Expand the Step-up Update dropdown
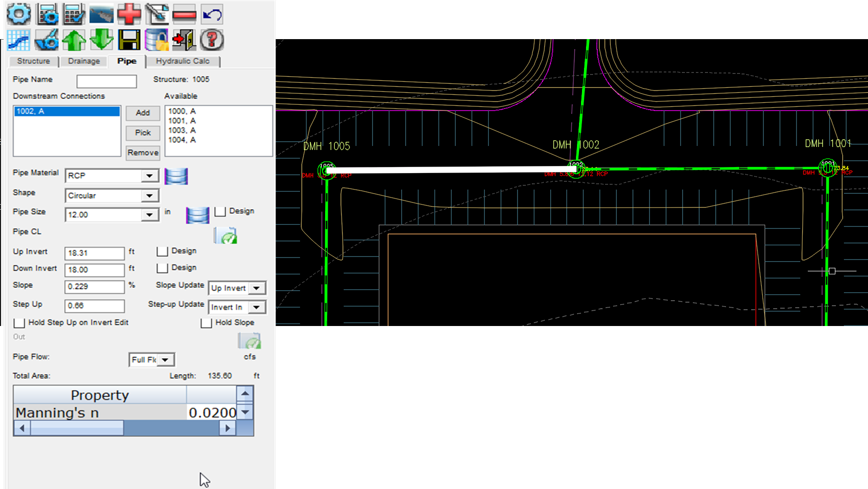The image size is (868, 489). (x=257, y=307)
